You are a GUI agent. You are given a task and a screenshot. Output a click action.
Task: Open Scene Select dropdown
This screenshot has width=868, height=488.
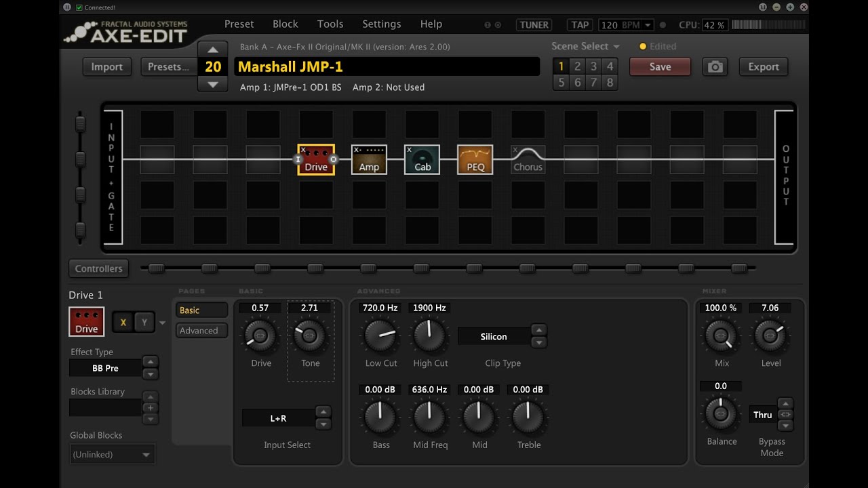click(x=586, y=46)
